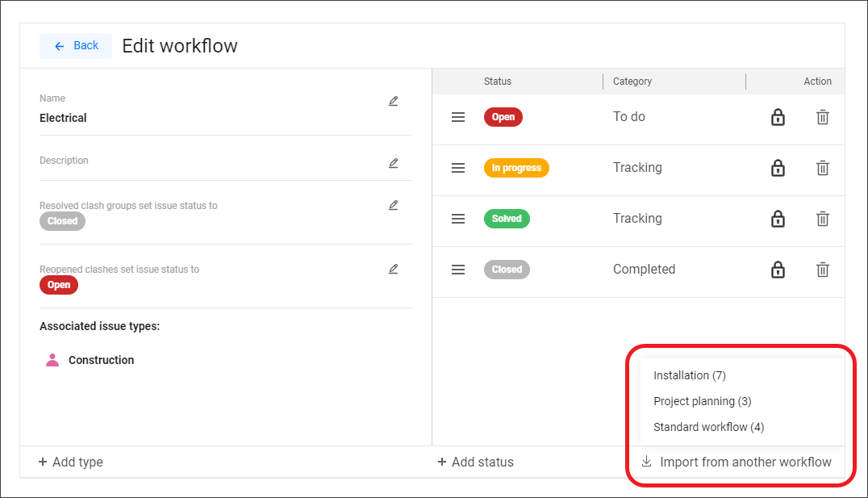
Task: Click the drag handle beside the In progress status
Action: (457, 168)
